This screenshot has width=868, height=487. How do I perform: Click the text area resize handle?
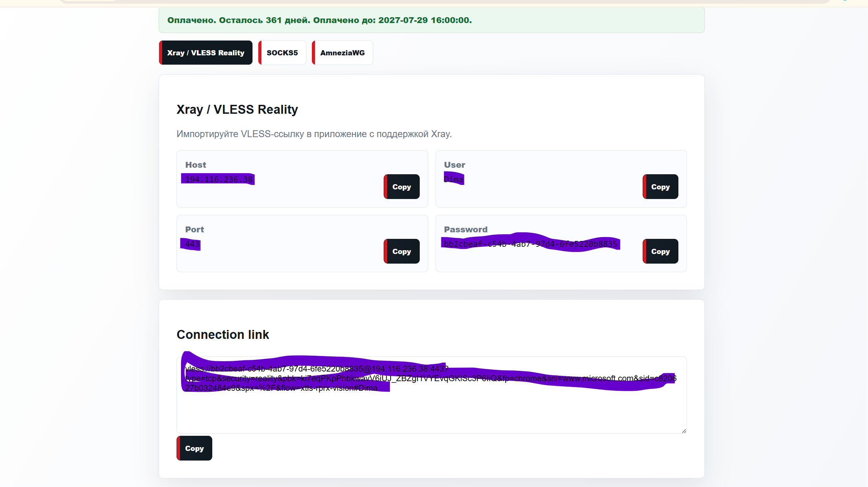pos(684,431)
